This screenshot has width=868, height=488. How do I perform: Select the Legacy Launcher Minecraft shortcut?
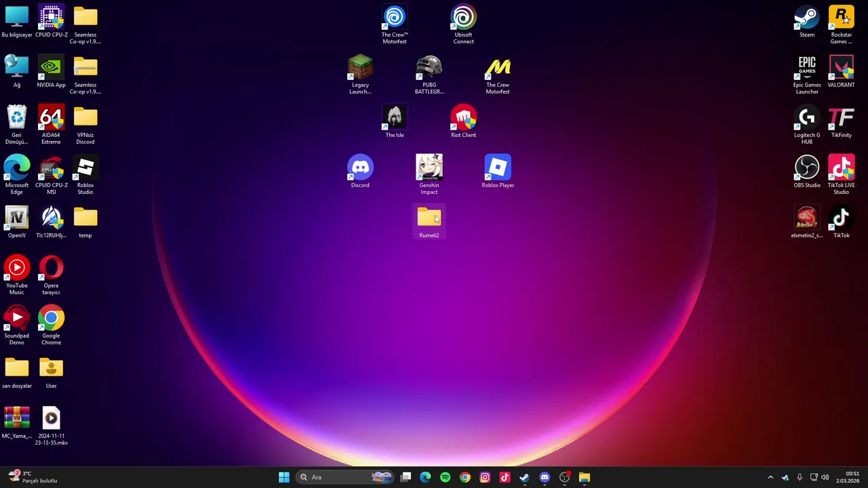pyautogui.click(x=360, y=75)
